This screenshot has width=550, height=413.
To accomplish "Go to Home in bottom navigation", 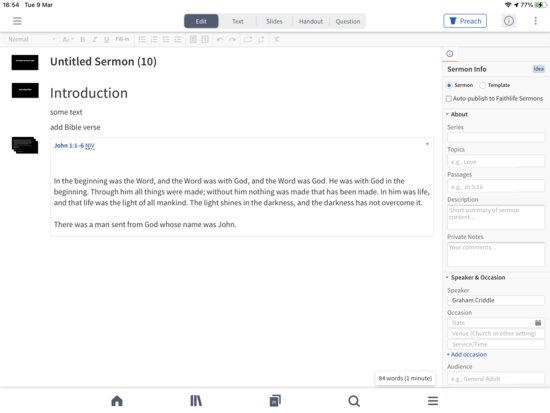I will tap(117, 400).
